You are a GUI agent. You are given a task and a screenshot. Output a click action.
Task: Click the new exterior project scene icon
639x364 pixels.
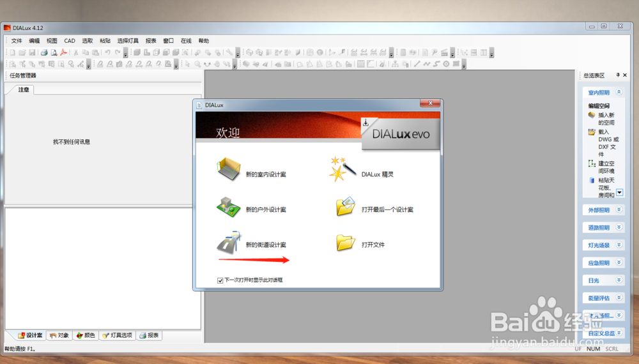(228, 207)
